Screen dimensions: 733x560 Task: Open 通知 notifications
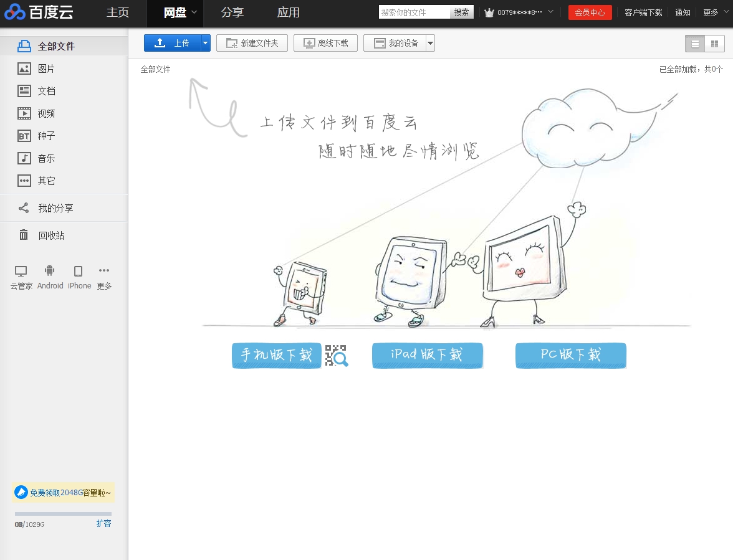683,12
